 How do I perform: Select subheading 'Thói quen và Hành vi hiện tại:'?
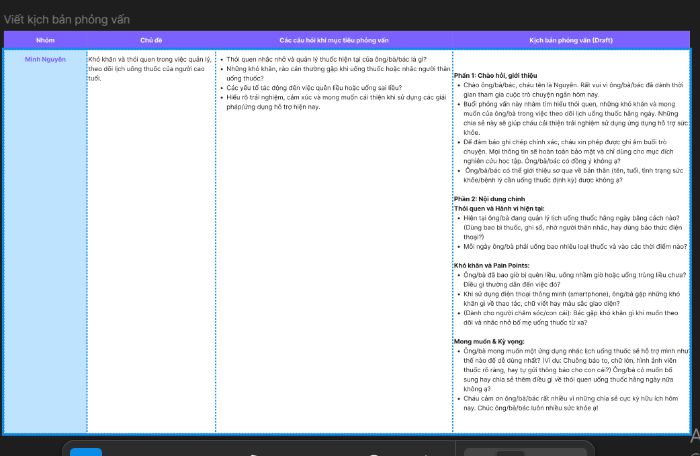click(x=499, y=208)
